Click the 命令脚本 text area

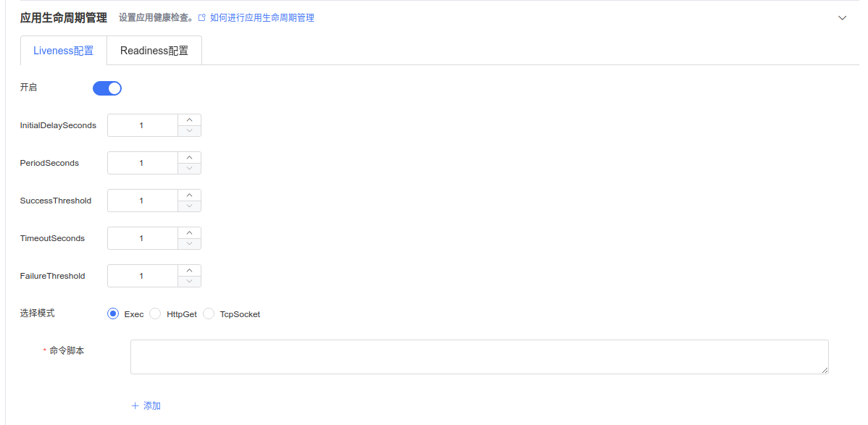(x=480, y=357)
